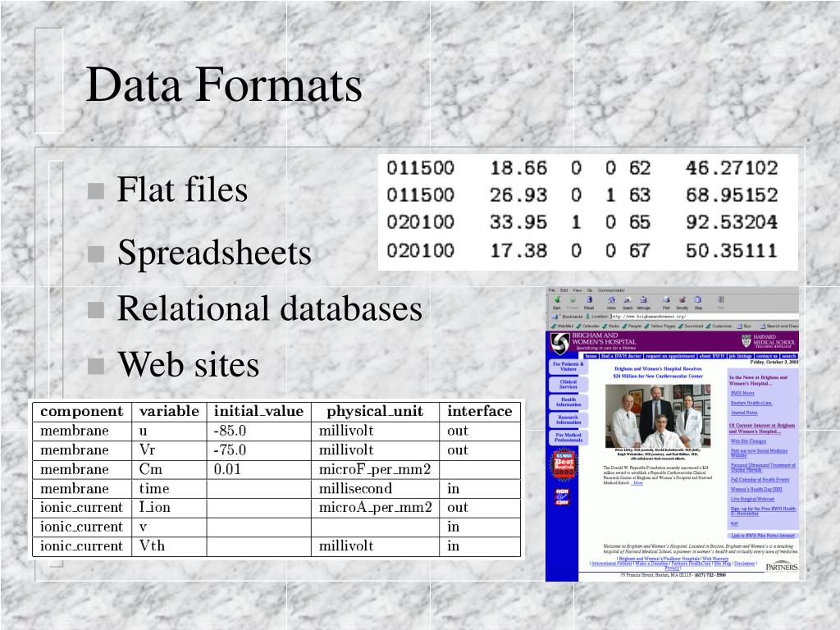The width and height of the screenshot is (840, 630).
Task: Click the 'physical_unit' table header
Action: click(x=375, y=412)
